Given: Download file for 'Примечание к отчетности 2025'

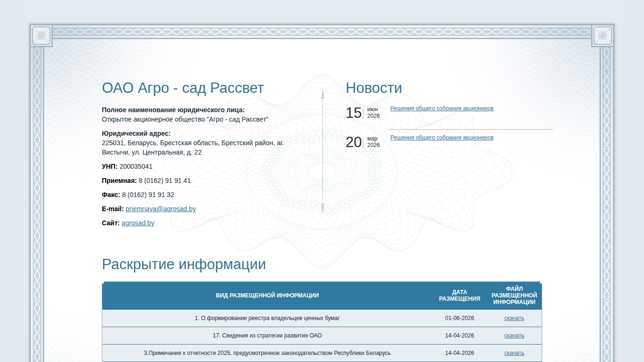Looking at the screenshot, I should pyautogui.click(x=514, y=353).
